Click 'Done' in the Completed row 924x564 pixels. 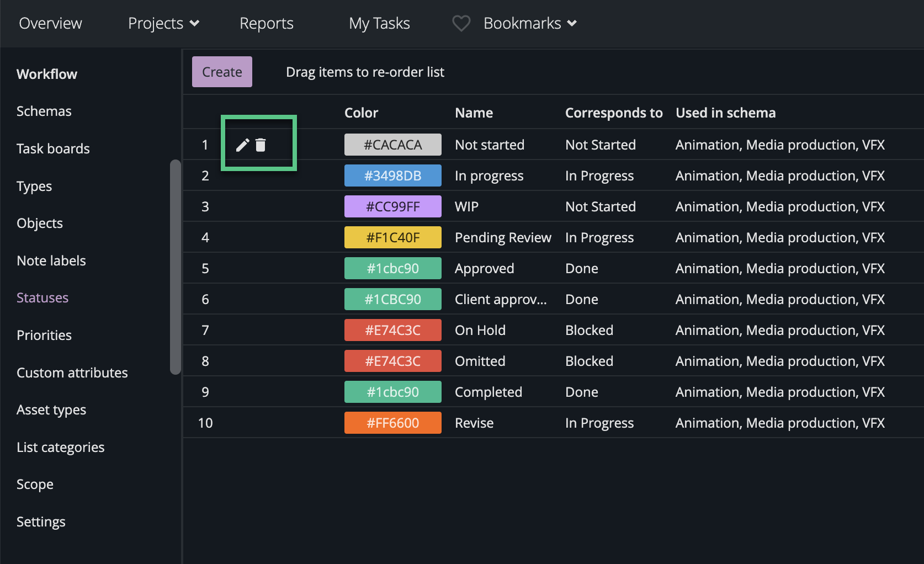pos(582,392)
